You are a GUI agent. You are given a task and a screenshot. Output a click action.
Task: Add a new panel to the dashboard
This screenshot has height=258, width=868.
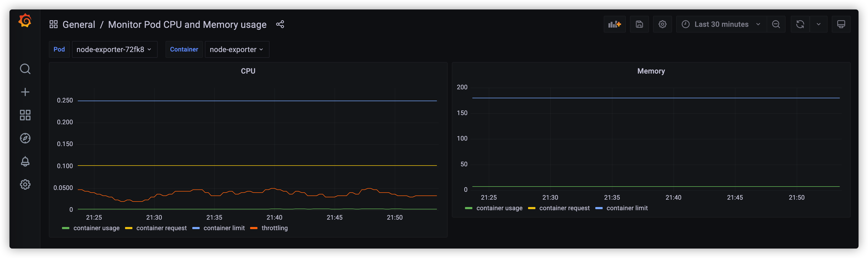614,24
